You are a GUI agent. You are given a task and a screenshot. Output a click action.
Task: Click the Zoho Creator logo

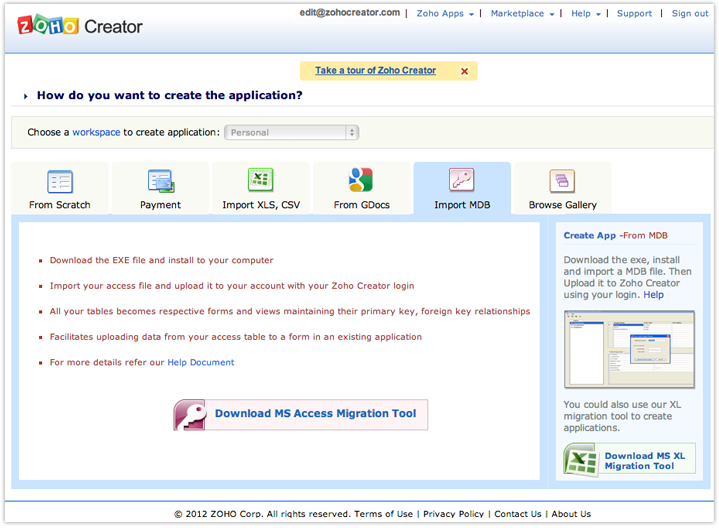click(x=80, y=26)
